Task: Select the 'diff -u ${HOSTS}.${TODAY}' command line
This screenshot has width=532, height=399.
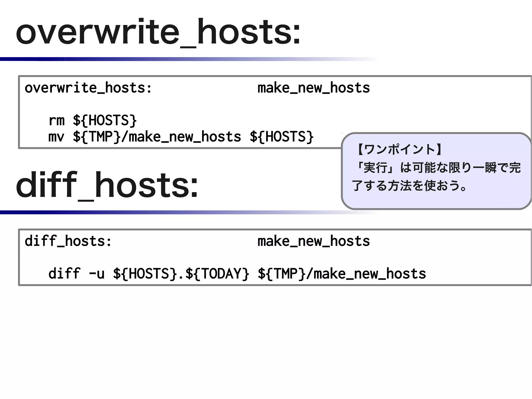Action: pos(237,274)
